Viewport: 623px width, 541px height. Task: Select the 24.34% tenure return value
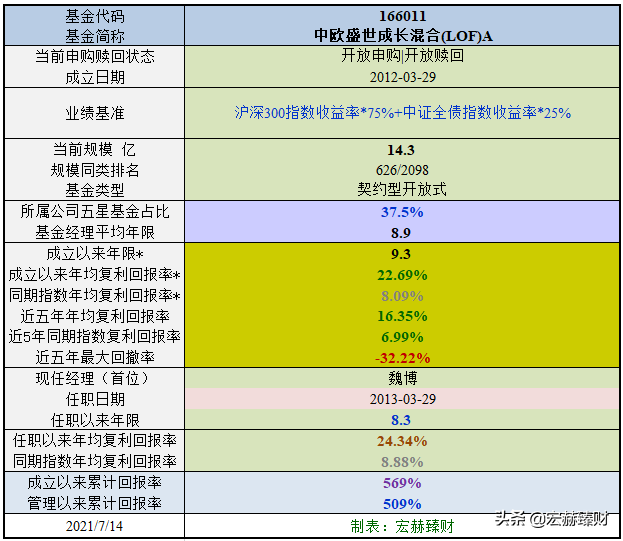tap(402, 441)
